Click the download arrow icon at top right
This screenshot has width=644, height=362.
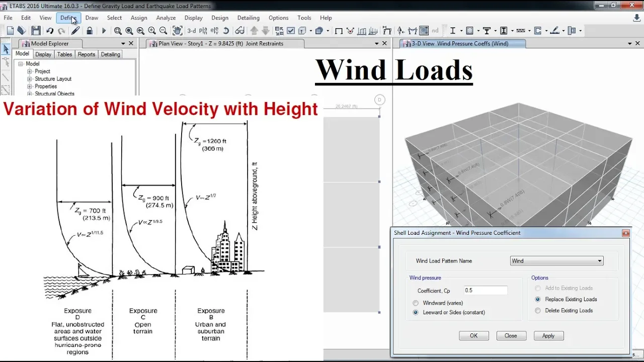[x=636, y=18]
